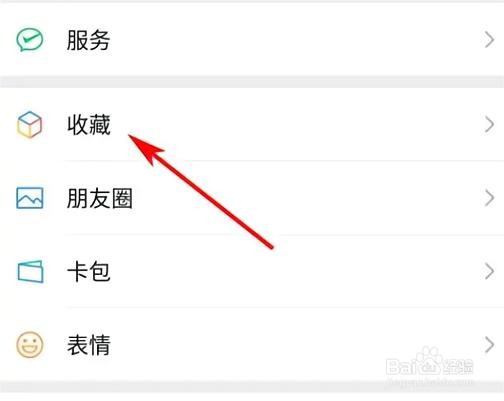Tap the green 服务 chat-check icon
504x401 pixels.
[30, 40]
